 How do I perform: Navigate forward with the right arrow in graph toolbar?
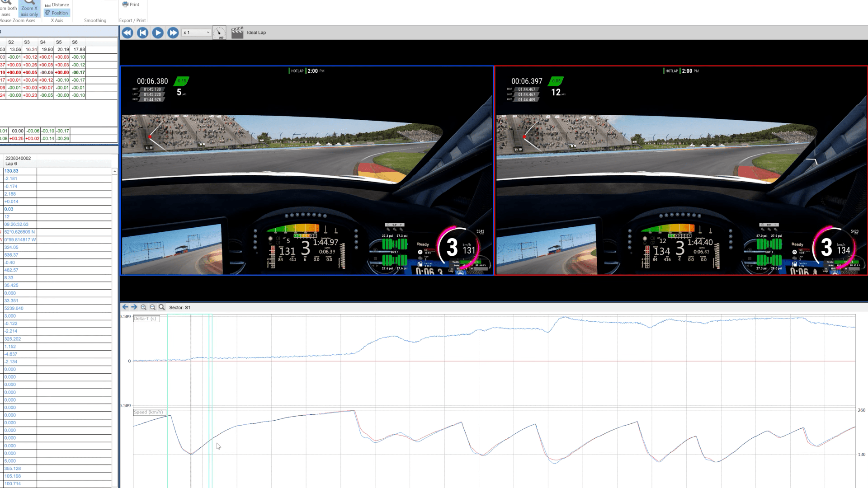point(134,307)
